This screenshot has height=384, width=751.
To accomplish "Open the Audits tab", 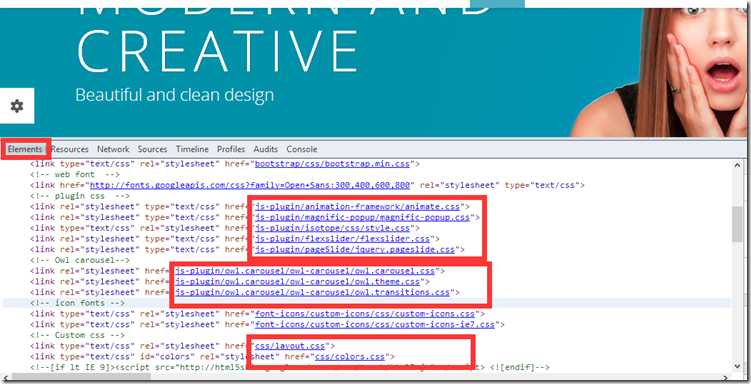I will 265,149.
